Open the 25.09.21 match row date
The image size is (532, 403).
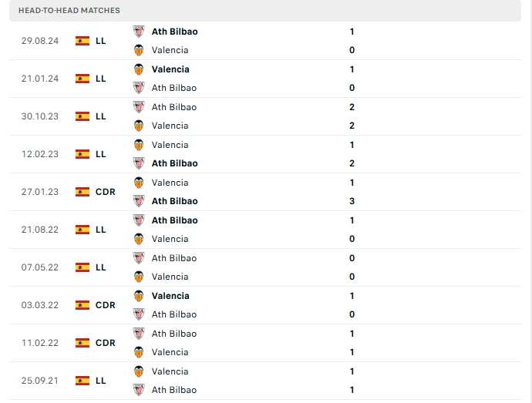39,381
